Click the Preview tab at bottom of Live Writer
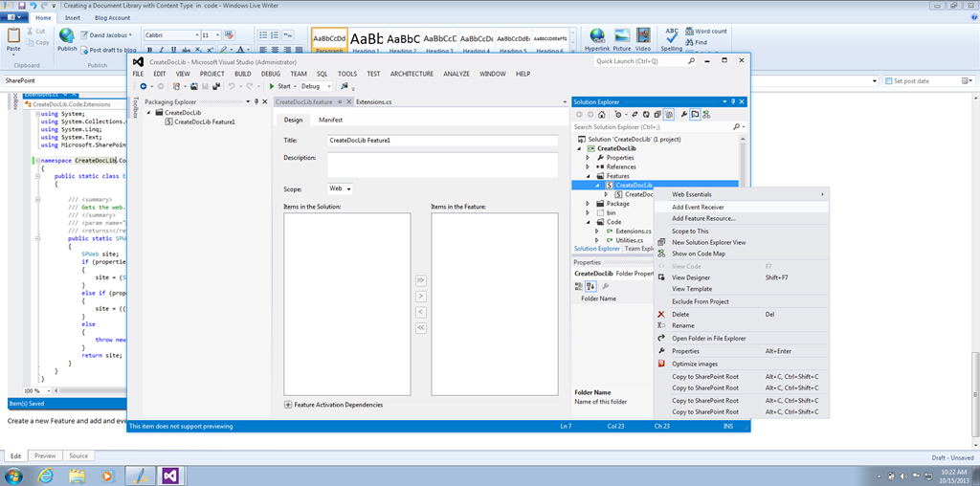This screenshot has width=980, height=486. (45, 456)
